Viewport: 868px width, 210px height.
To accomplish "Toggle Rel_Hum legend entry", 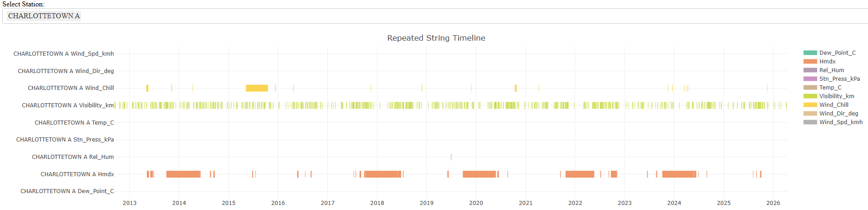I will (x=831, y=70).
